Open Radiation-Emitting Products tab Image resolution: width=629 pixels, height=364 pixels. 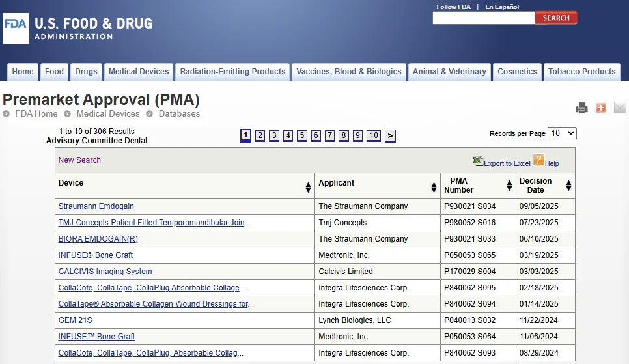pyautogui.click(x=232, y=72)
